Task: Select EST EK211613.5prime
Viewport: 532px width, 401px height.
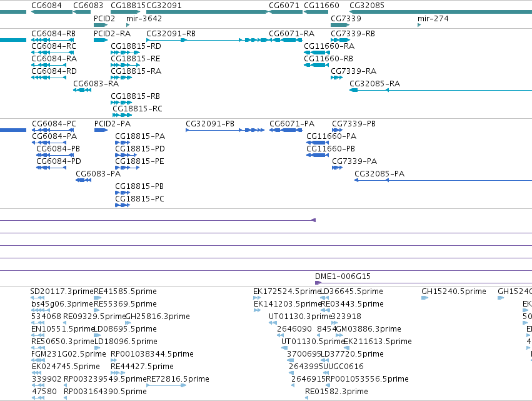Action: (x=378, y=342)
